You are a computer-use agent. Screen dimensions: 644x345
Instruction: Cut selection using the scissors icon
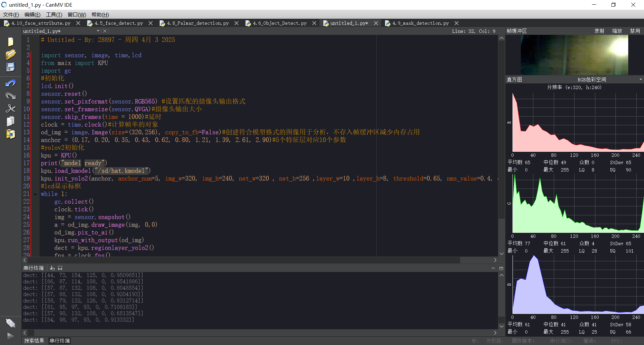[x=10, y=109]
